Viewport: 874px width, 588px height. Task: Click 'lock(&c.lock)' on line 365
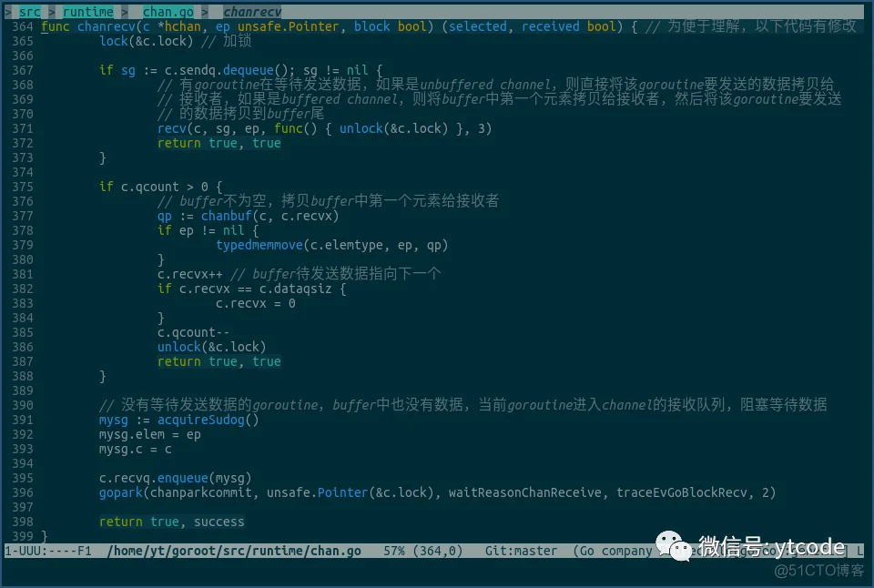point(146,41)
